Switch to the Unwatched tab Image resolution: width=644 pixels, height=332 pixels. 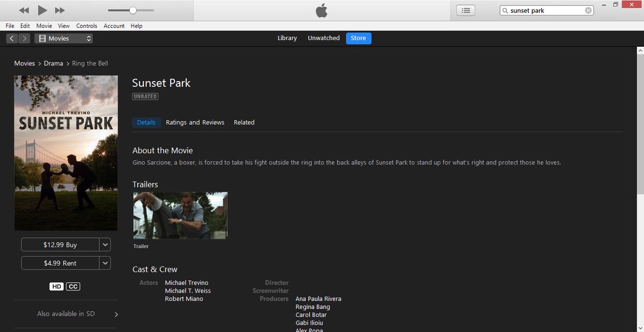[324, 38]
